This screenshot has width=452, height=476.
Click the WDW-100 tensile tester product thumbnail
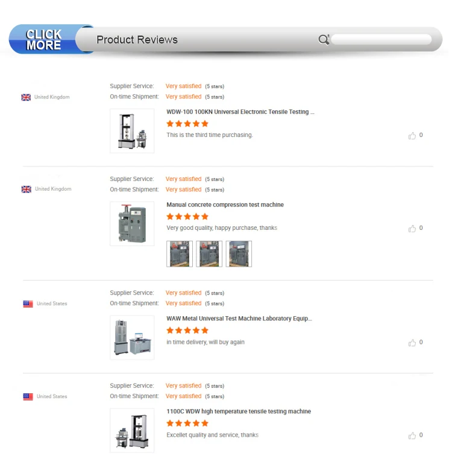coord(132,131)
